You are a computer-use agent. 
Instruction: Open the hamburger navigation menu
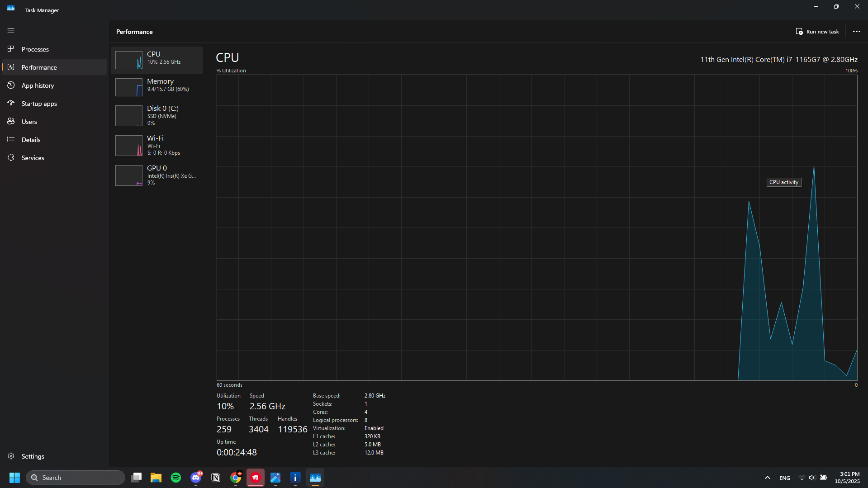(11, 31)
